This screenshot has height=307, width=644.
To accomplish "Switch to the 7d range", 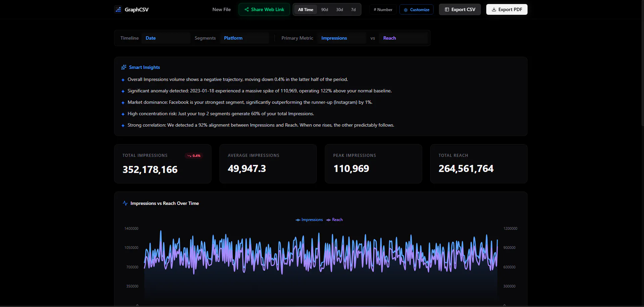I will [x=353, y=10].
